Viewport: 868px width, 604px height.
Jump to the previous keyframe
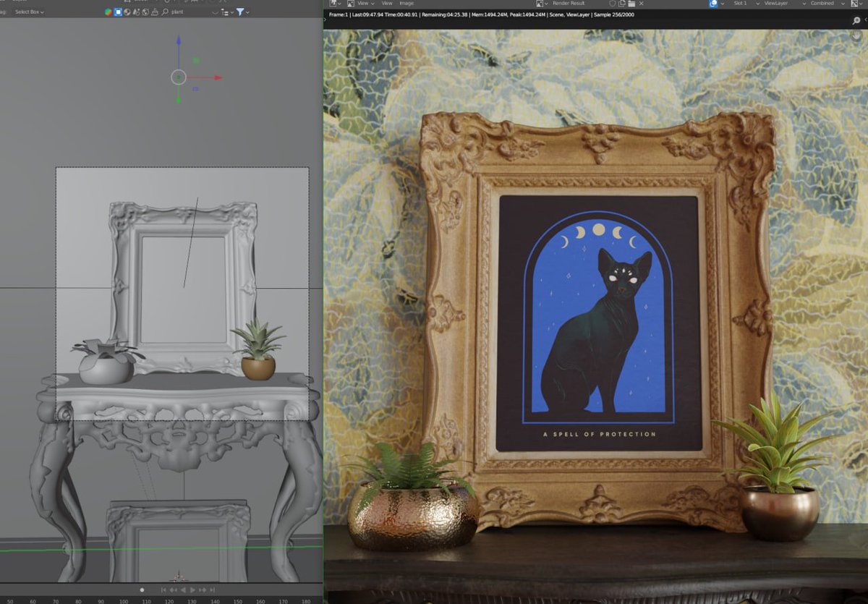[173, 590]
